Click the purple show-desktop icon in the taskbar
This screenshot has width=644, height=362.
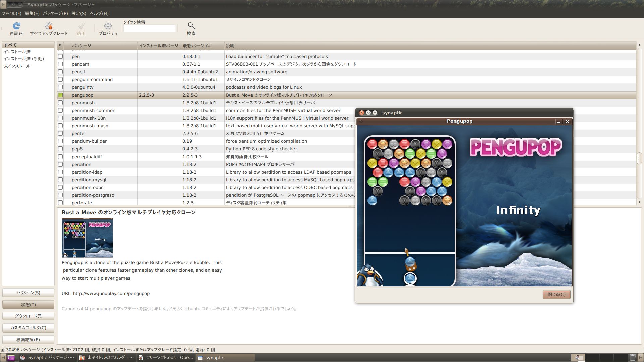click(x=11, y=358)
